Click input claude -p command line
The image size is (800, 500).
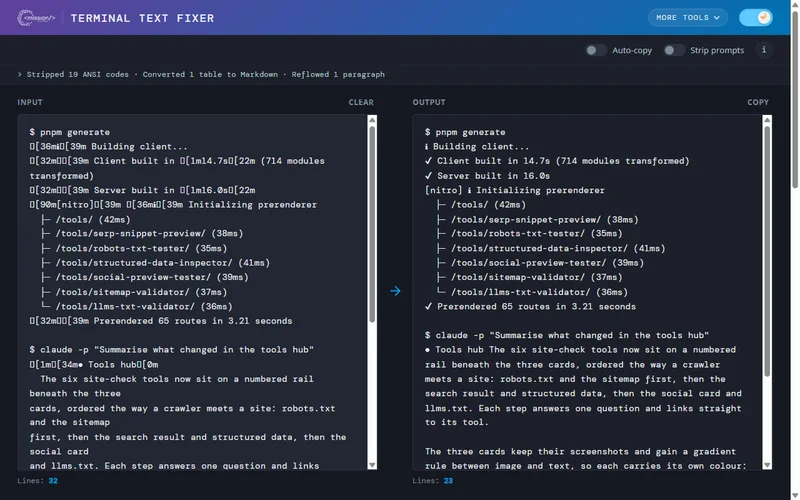pyautogui.click(x=171, y=350)
